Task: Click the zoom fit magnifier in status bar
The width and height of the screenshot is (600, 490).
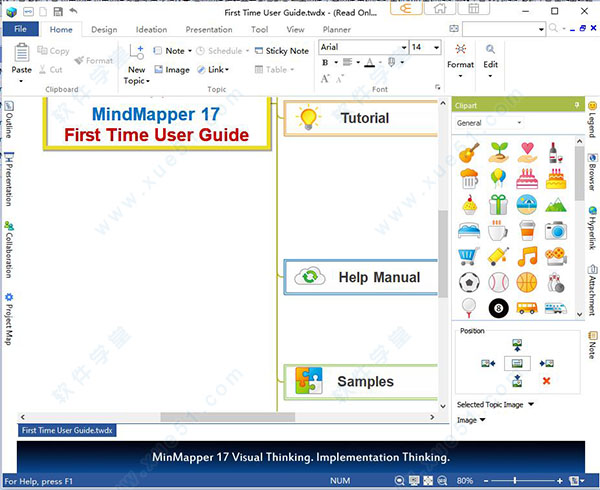Action: (x=399, y=481)
